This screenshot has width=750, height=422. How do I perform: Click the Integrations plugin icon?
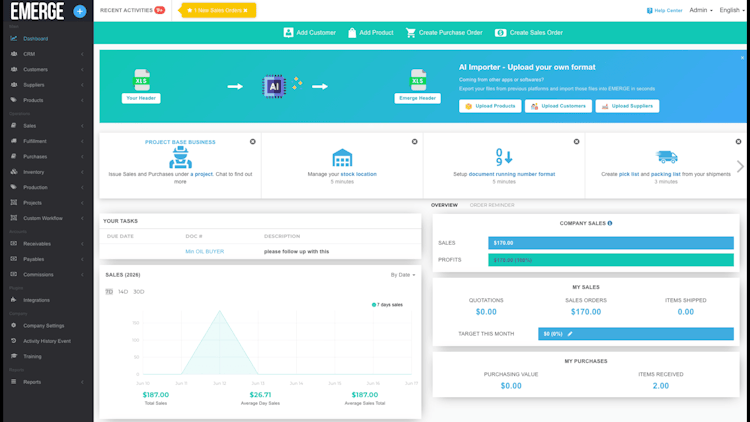pyautogui.click(x=14, y=300)
